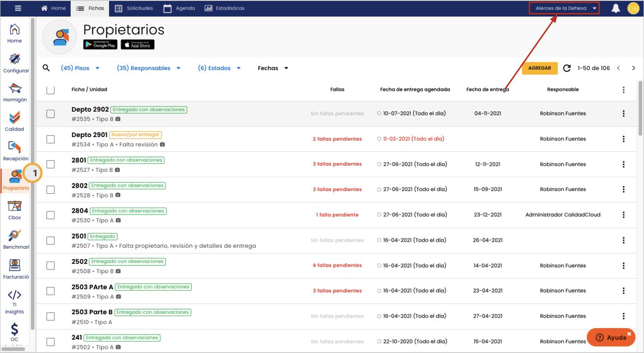This screenshot has width=644, height=353.
Task: Open the table header three-dot menu
Action: [624, 90]
